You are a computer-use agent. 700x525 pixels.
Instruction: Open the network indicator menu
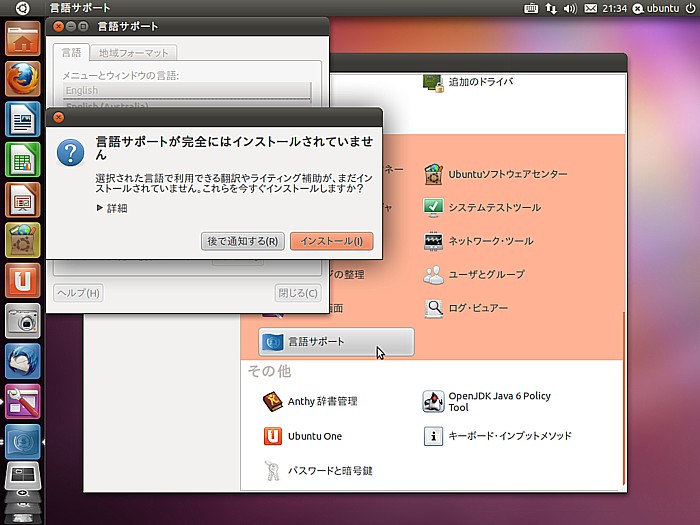tap(551, 8)
